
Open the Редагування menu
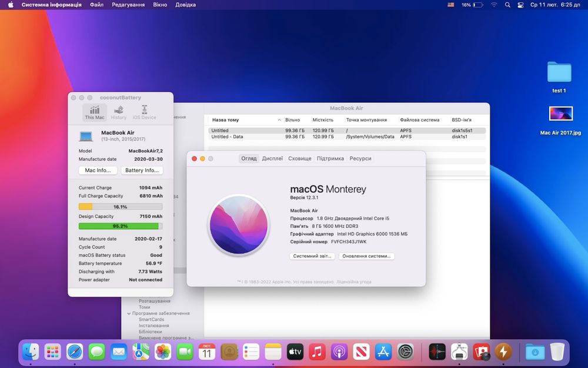click(x=128, y=5)
